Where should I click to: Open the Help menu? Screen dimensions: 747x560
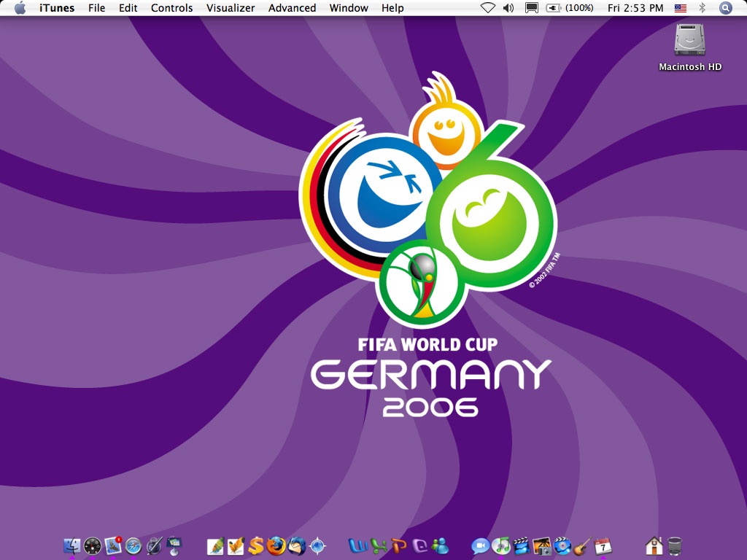pyautogui.click(x=392, y=7)
